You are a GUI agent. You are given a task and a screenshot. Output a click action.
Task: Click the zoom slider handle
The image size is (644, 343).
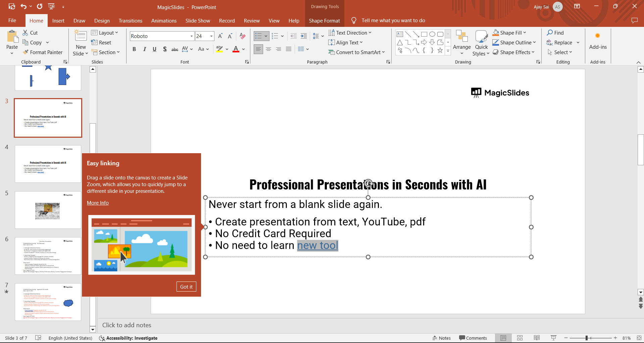click(x=587, y=338)
